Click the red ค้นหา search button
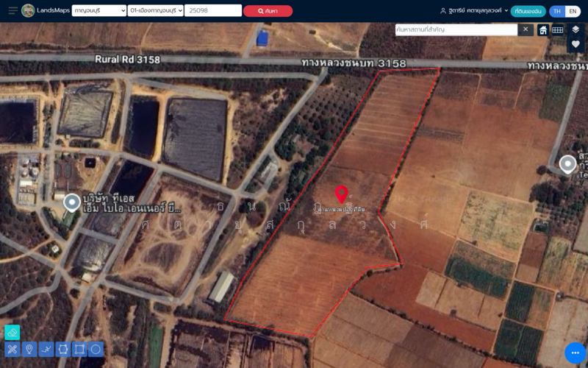The image size is (588, 368). 268,11
